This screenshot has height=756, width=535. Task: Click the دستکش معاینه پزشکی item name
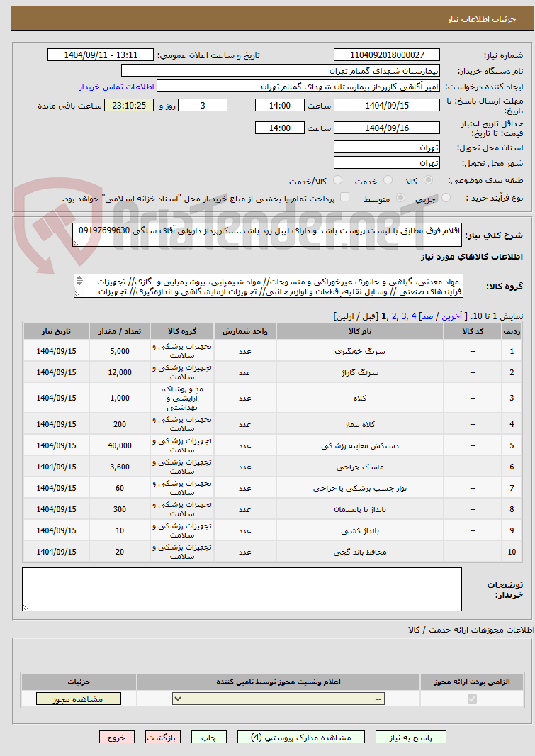coord(360,446)
